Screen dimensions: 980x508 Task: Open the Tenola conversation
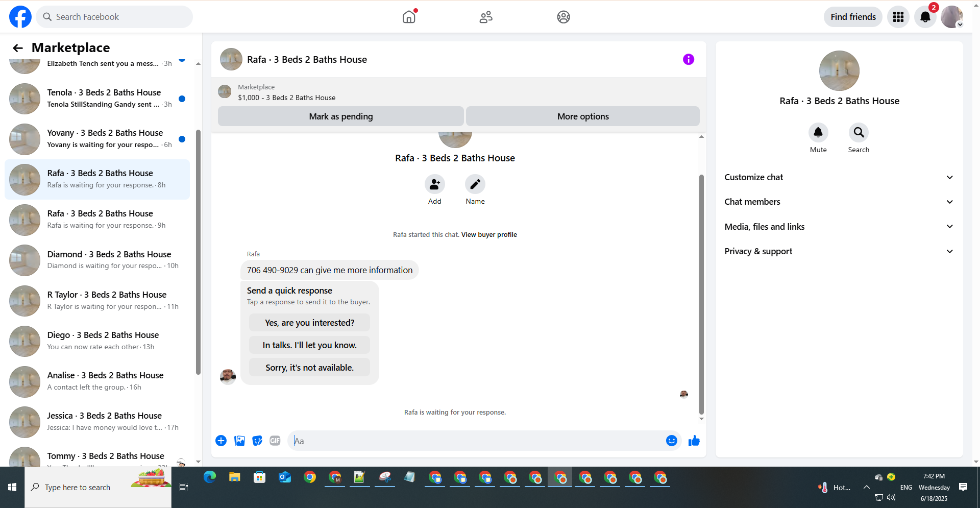(97, 99)
